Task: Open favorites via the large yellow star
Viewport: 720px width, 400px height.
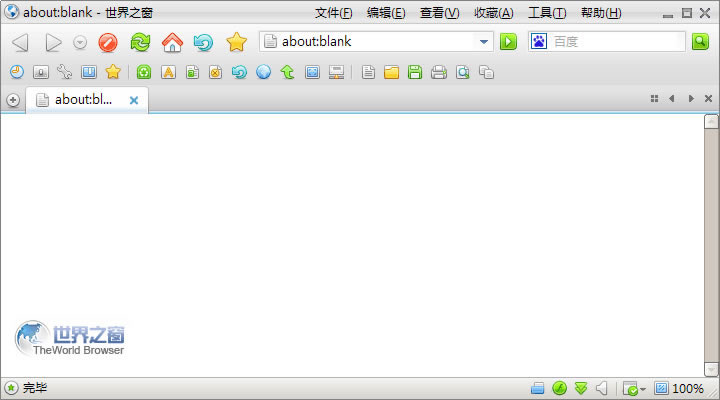Action: point(236,42)
